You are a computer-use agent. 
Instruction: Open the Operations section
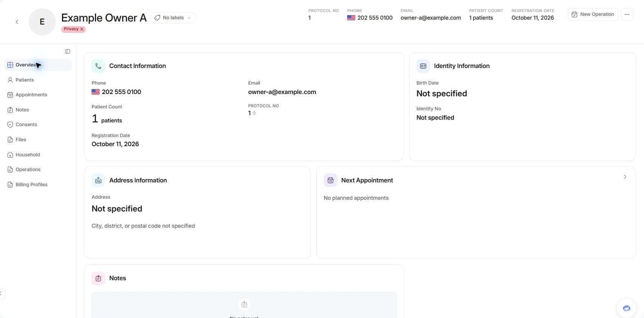[38, 170]
